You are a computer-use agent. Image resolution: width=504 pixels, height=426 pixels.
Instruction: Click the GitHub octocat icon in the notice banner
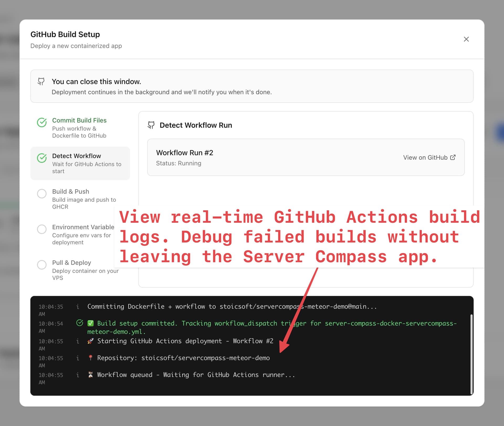[x=41, y=82]
